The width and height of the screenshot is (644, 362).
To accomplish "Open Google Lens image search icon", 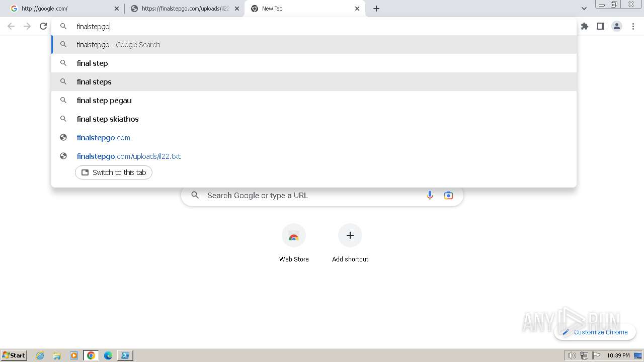I will [x=448, y=196].
